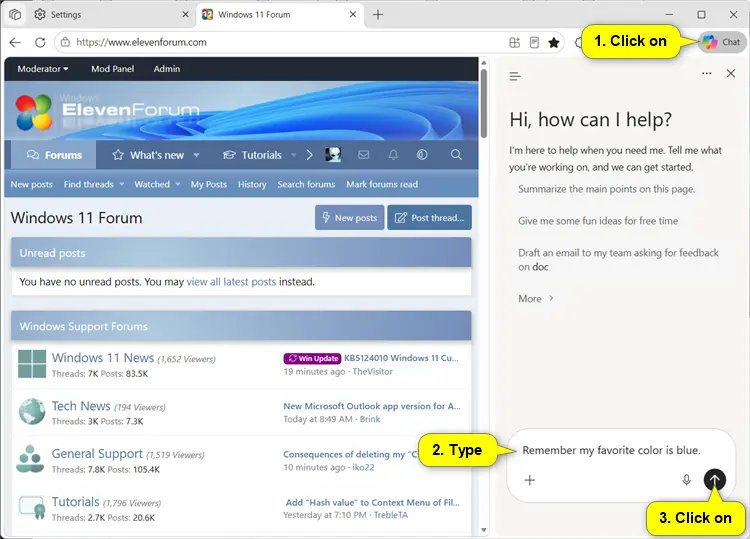The height and width of the screenshot is (539, 750).
Task: Expand More suggestions in Copilot pane
Action: tap(536, 298)
